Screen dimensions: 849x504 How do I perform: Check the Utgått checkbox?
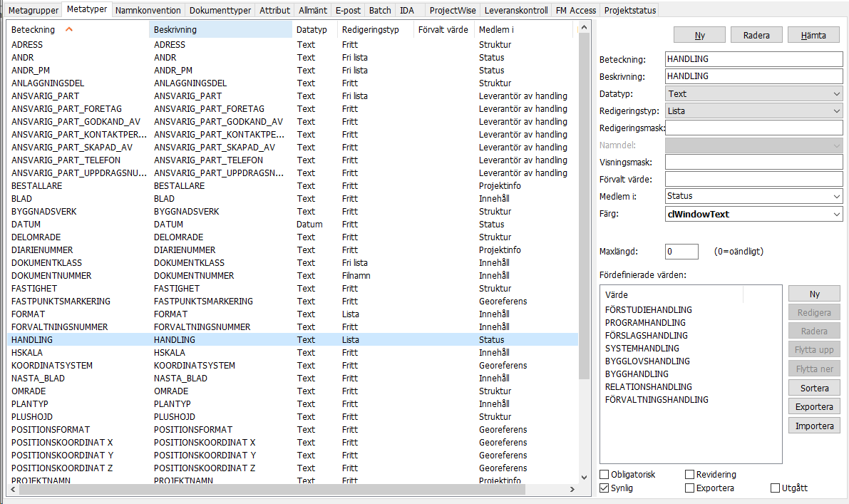775,488
